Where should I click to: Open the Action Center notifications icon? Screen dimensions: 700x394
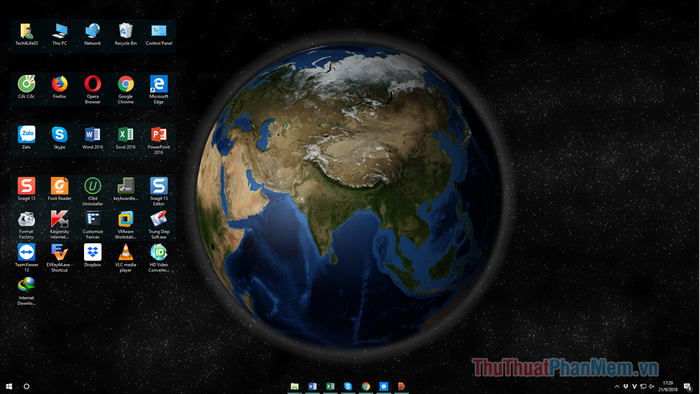pyautogui.click(x=688, y=387)
